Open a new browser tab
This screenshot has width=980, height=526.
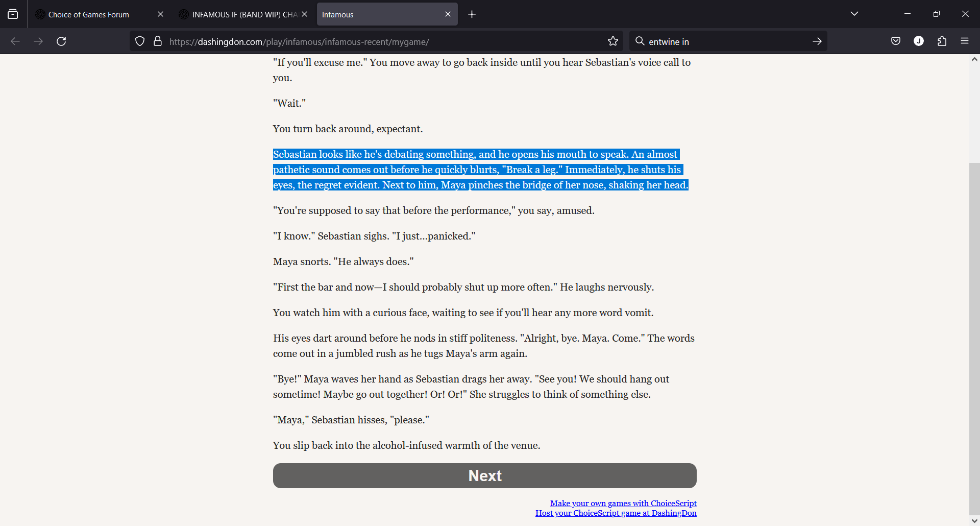pos(472,14)
